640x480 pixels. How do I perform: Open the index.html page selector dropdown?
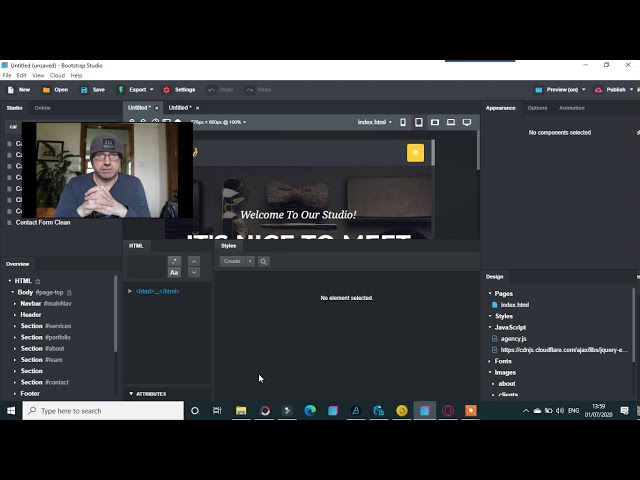[x=375, y=122]
